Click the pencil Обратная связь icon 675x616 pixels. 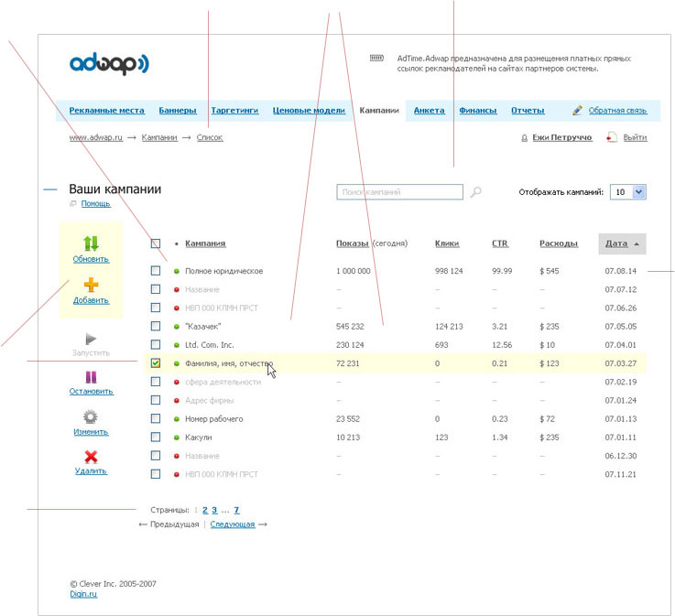(577, 111)
